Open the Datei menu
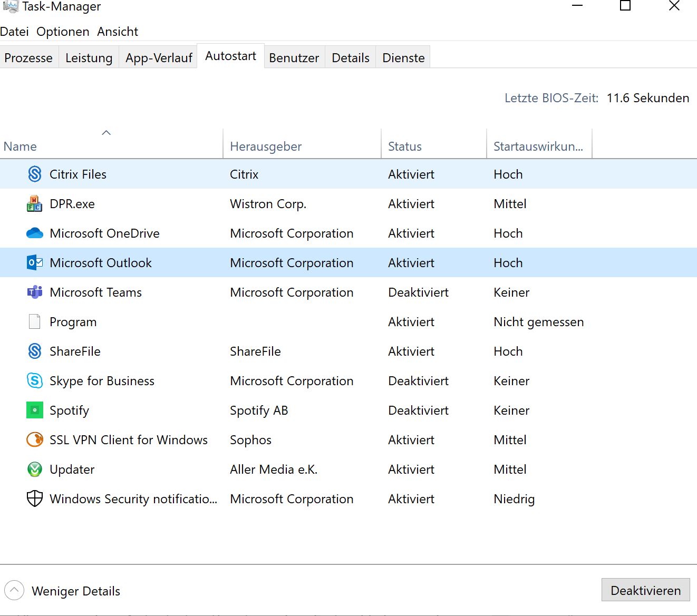The image size is (697, 616). coord(15,32)
